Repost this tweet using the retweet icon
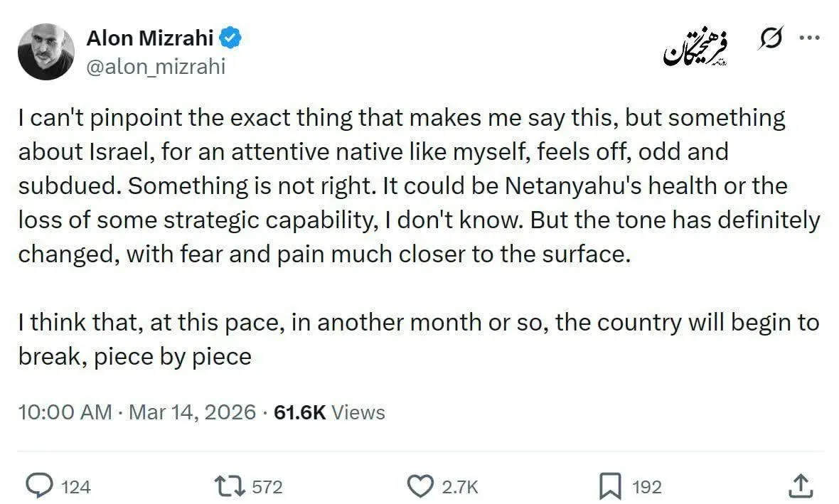The width and height of the screenshot is (839, 504). pos(230,486)
